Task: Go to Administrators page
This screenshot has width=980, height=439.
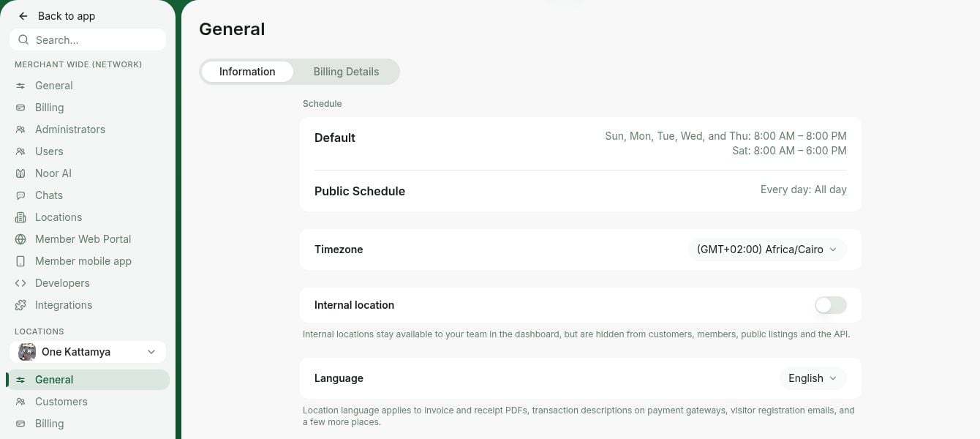Action: pos(88,130)
